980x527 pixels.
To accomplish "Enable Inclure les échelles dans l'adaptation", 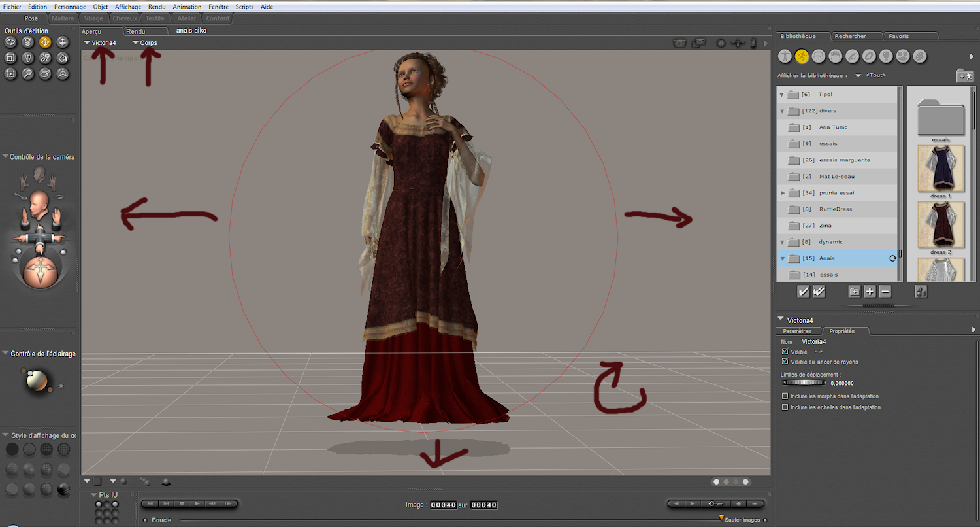I will [785, 407].
